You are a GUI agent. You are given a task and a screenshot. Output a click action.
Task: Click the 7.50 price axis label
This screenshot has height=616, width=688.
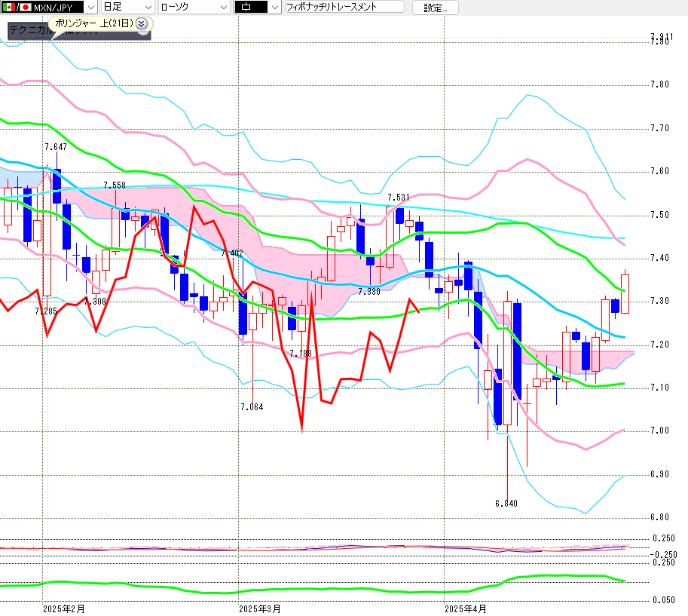(660, 215)
